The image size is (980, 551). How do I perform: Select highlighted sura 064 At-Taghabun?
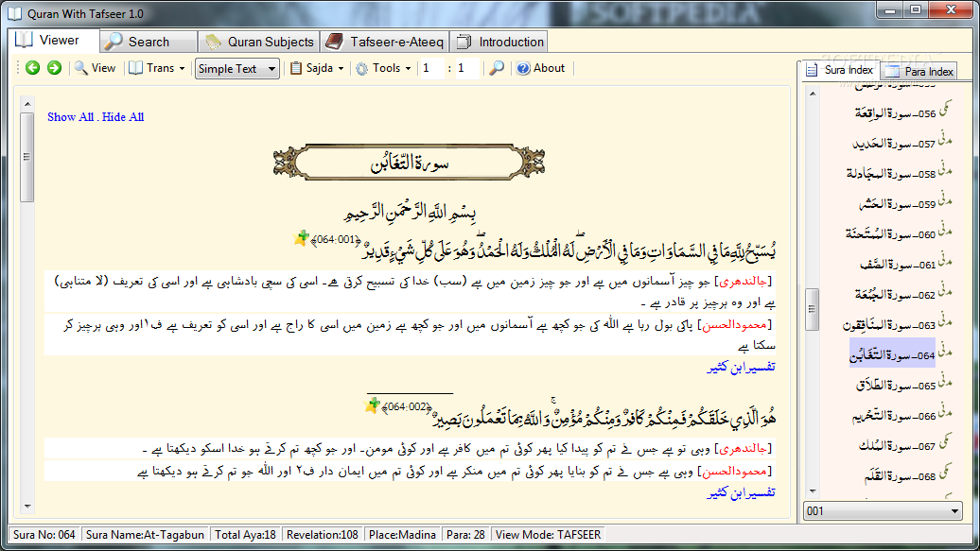[892, 353]
